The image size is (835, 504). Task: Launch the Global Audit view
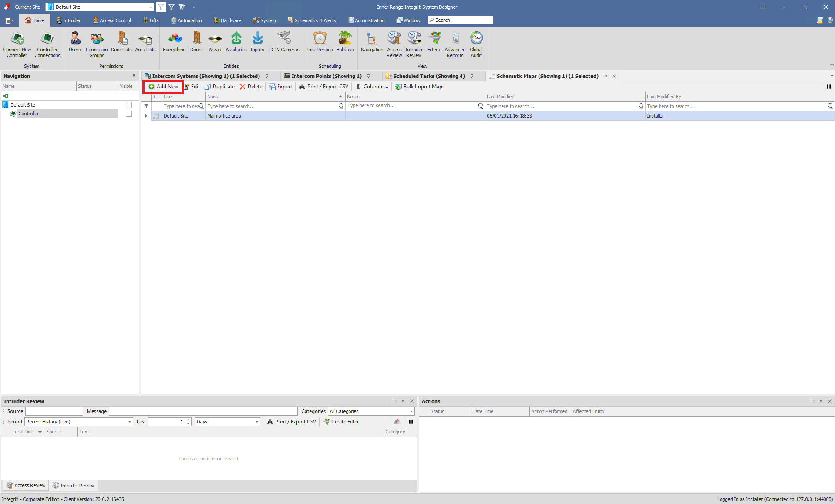(x=476, y=45)
